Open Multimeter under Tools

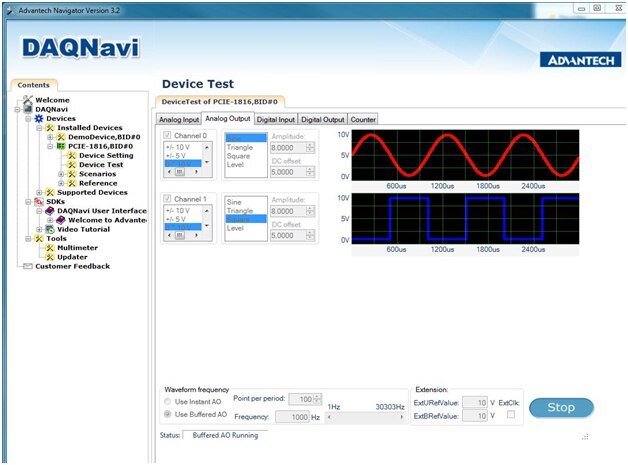(x=77, y=248)
